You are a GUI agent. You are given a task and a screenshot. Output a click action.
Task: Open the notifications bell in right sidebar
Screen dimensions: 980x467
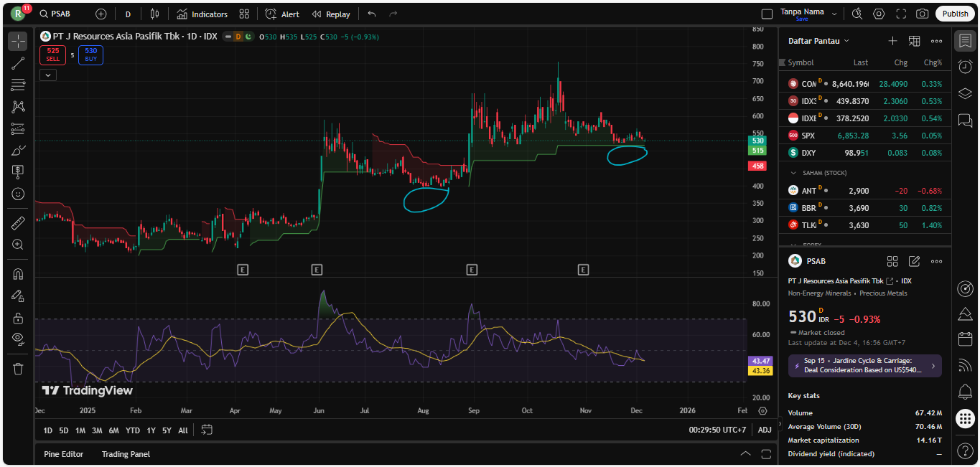tap(965, 392)
